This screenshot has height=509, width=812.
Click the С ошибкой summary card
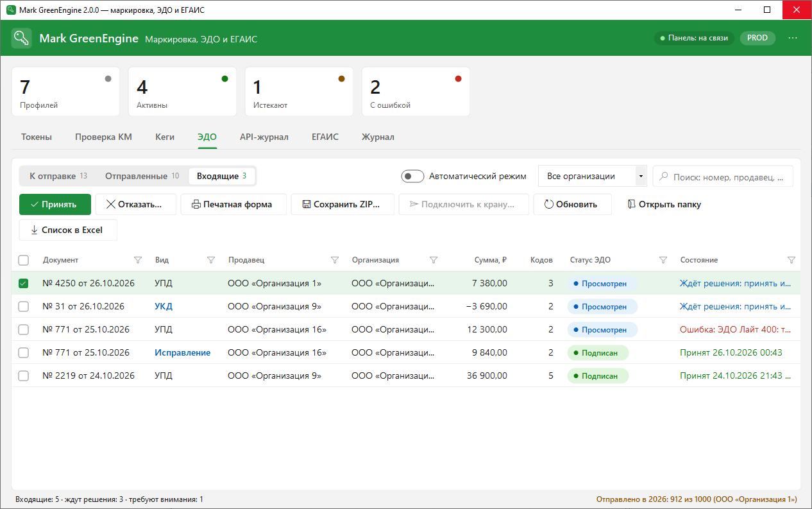click(416, 91)
